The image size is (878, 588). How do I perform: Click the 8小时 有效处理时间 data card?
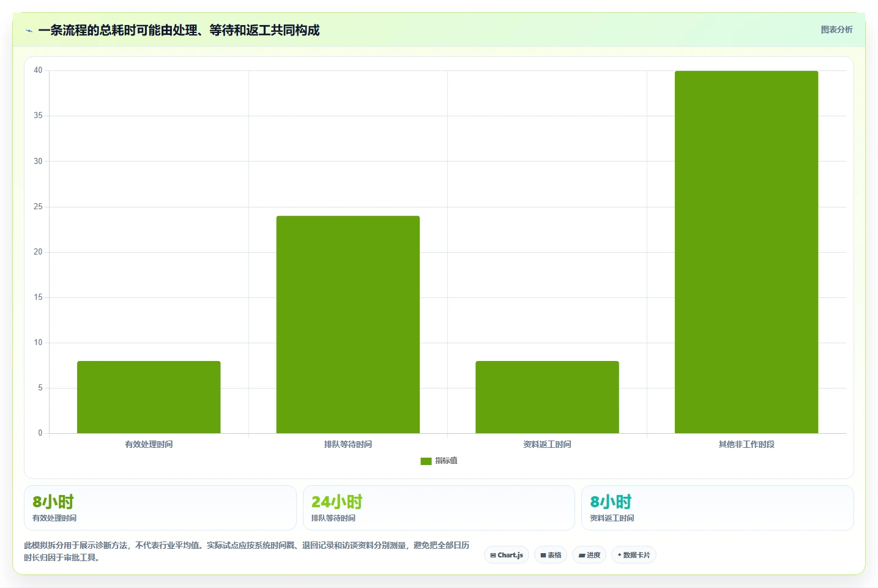[x=160, y=508]
